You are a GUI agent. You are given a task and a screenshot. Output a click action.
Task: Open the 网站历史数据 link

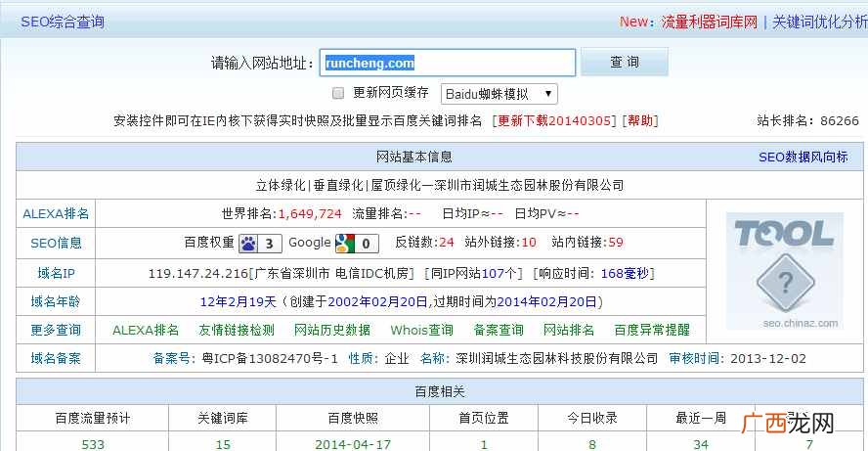click(x=332, y=331)
